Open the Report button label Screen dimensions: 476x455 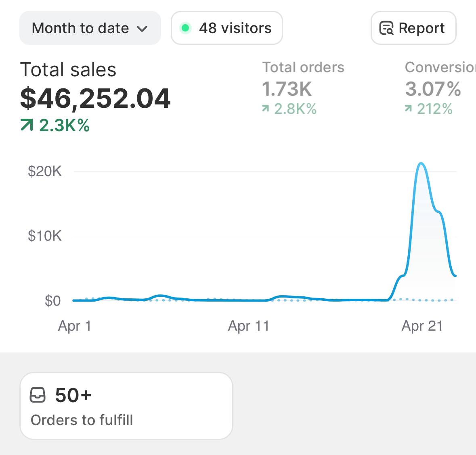click(x=421, y=28)
